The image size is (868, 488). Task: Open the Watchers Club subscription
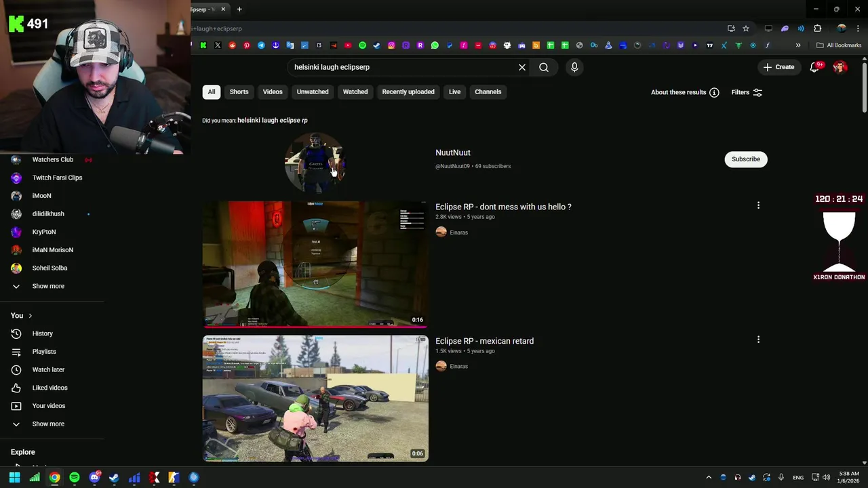[52, 160]
